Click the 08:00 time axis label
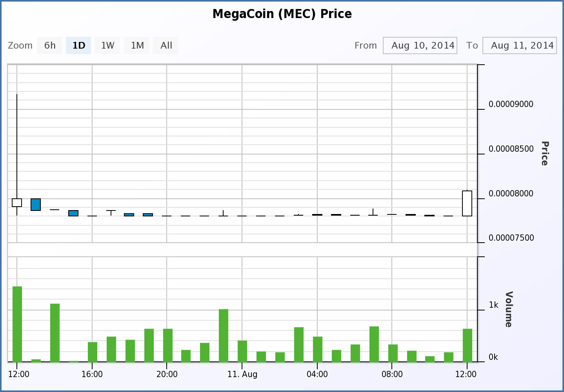This screenshot has height=392, width=564. (392, 374)
